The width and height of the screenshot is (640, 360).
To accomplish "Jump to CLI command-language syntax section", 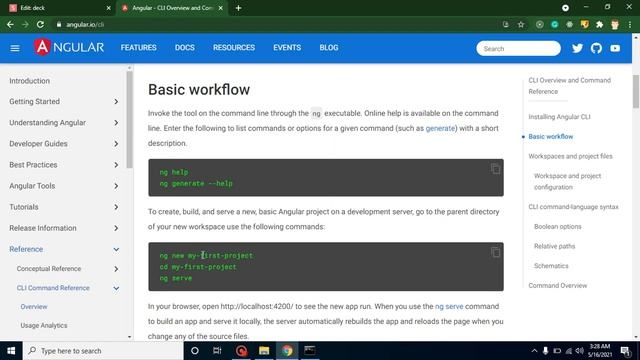I will coord(573,207).
